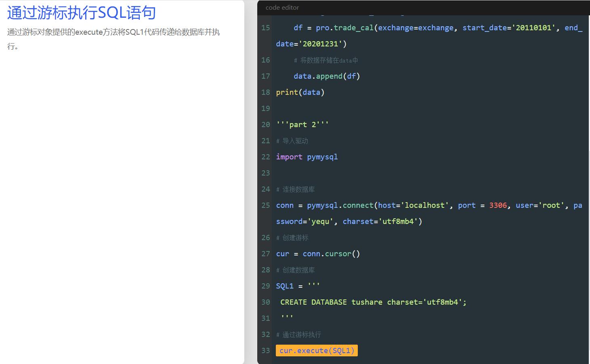Click the df = pro.trade_cal line
This screenshot has width=590, height=364.
click(438, 28)
